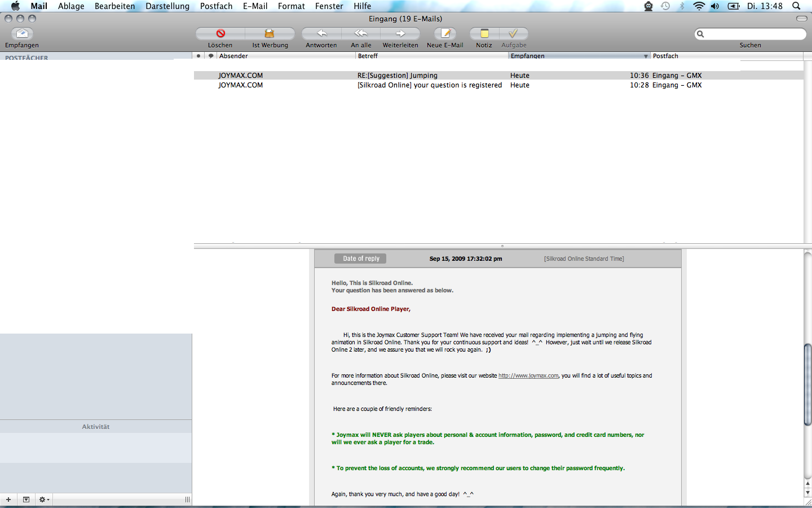Create a note with the Notiz icon

[x=484, y=34]
